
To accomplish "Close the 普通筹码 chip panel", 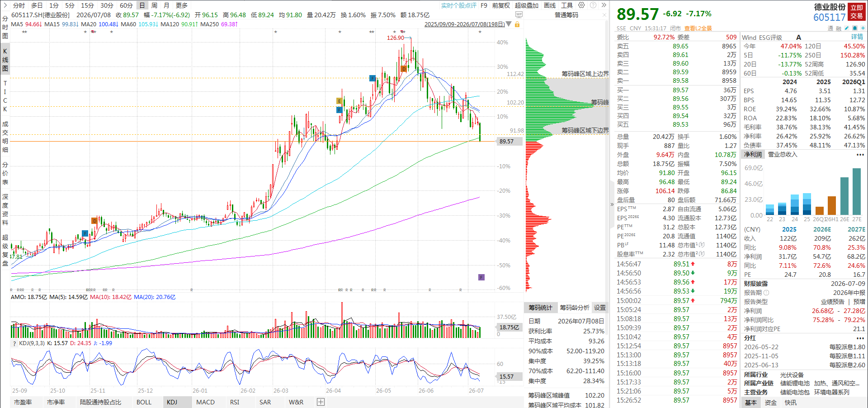I will [604, 15].
